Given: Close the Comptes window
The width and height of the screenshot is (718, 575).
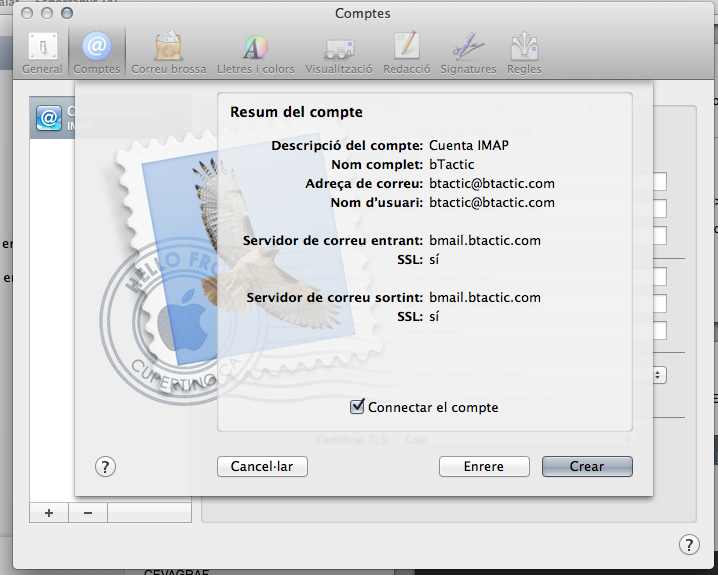Looking at the screenshot, I should point(27,13).
